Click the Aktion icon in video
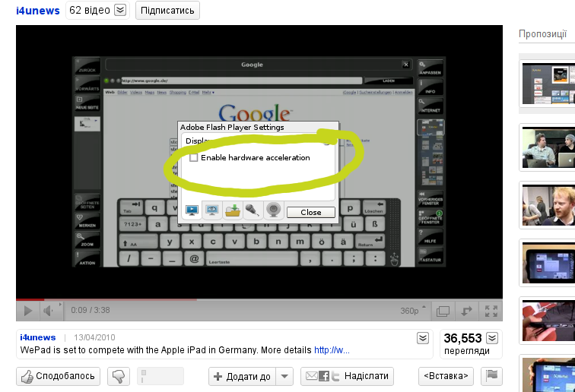The width and height of the screenshot is (575, 392). point(87,258)
